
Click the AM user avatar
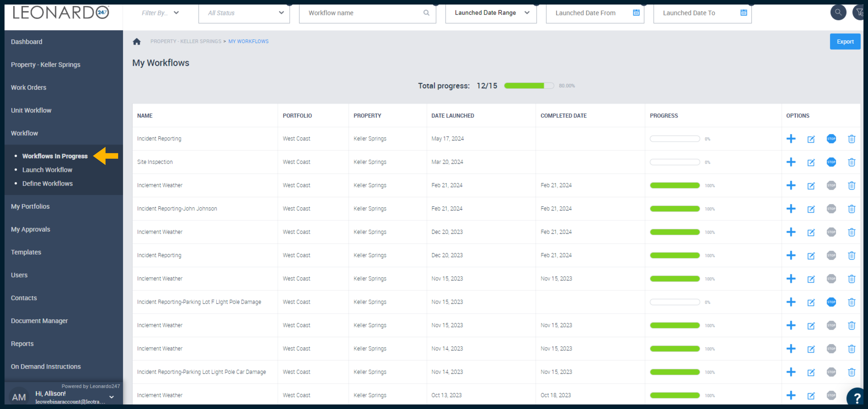(x=19, y=397)
